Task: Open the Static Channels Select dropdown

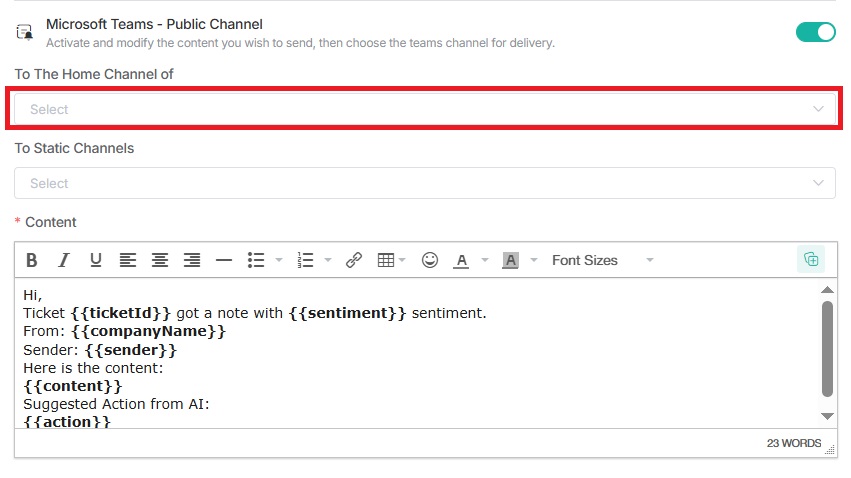Action: pyautogui.click(x=424, y=183)
